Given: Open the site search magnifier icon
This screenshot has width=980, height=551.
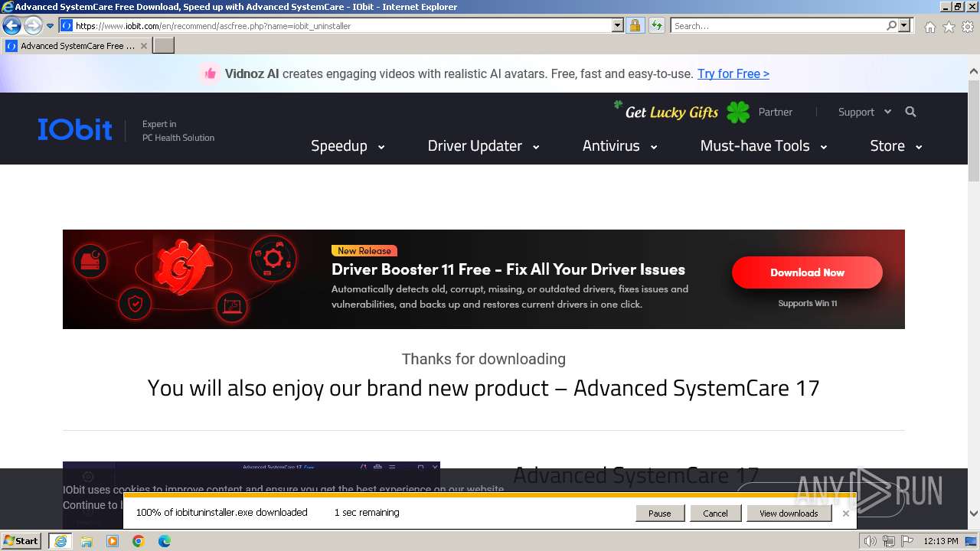Looking at the screenshot, I should click(910, 112).
